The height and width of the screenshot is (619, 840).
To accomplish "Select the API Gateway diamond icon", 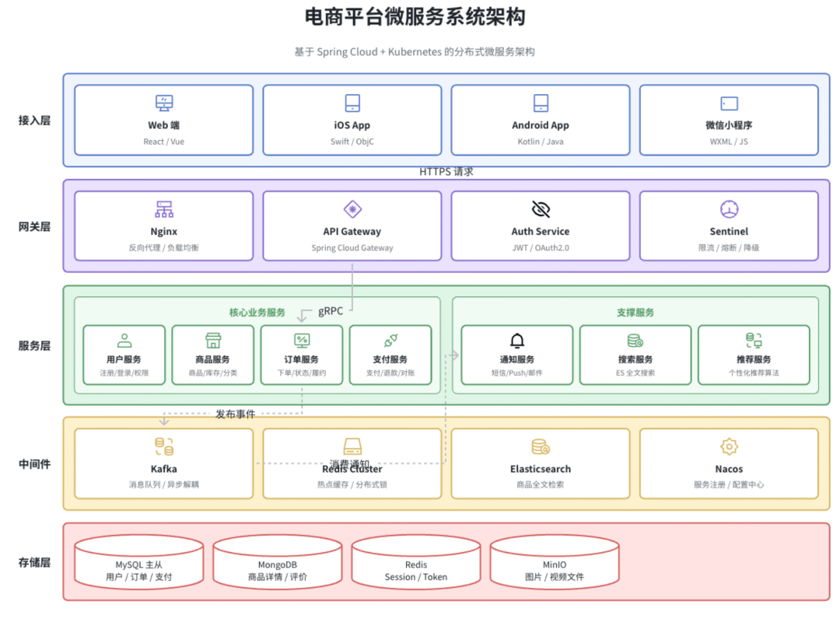I will click(x=352, y=209).
